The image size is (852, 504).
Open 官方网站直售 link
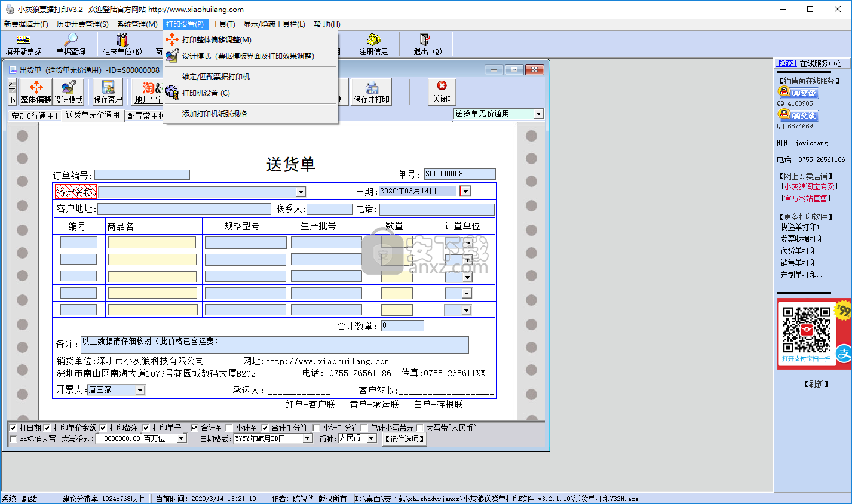tap(806, 198)
